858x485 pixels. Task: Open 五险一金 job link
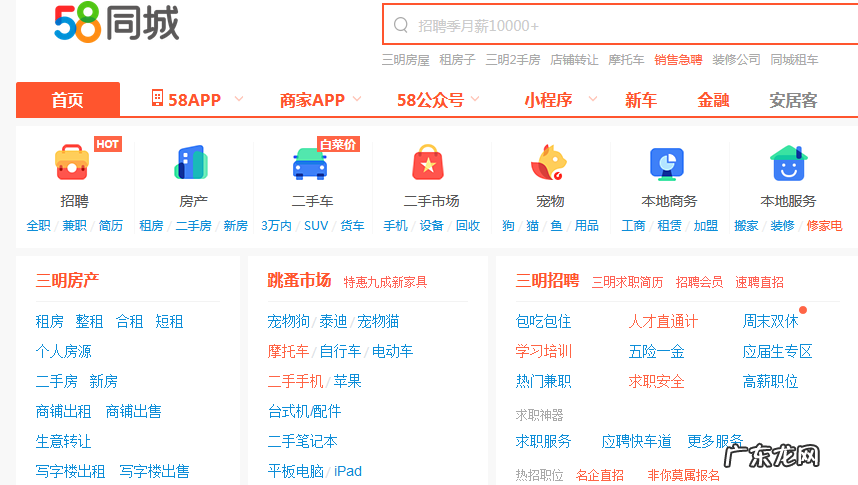tap(657, 351)
